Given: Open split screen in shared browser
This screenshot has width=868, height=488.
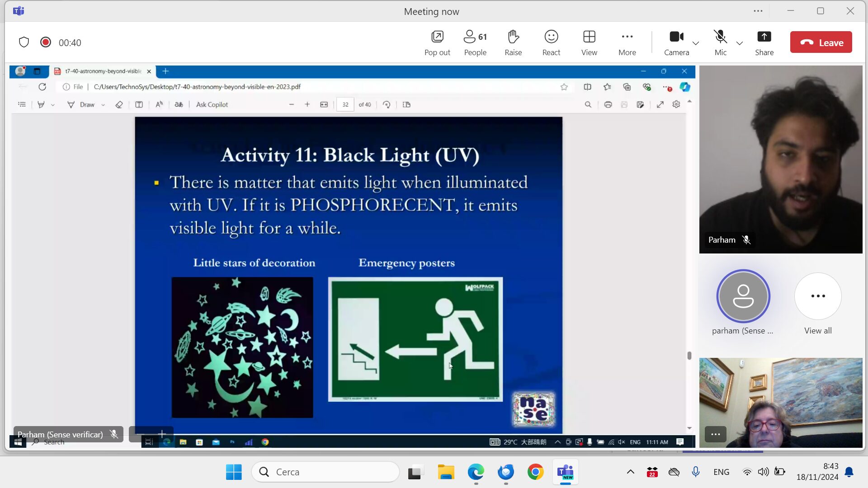Looking at the screenshot, I should click(x=587, y=87).
